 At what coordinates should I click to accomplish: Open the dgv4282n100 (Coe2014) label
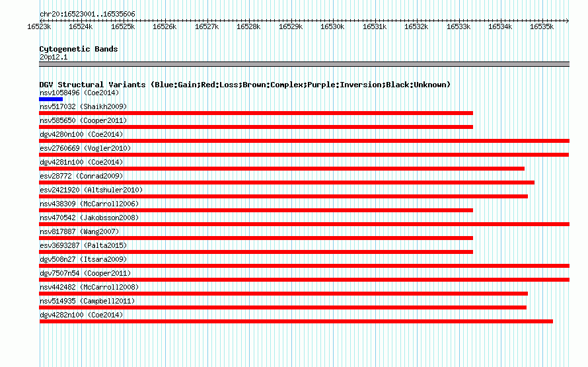[81, 315]
